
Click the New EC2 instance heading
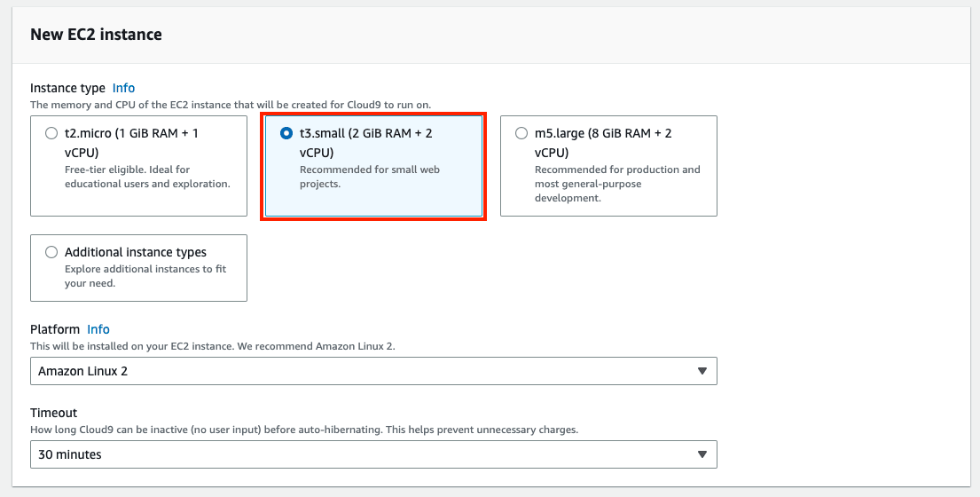(x=96, y=35)
